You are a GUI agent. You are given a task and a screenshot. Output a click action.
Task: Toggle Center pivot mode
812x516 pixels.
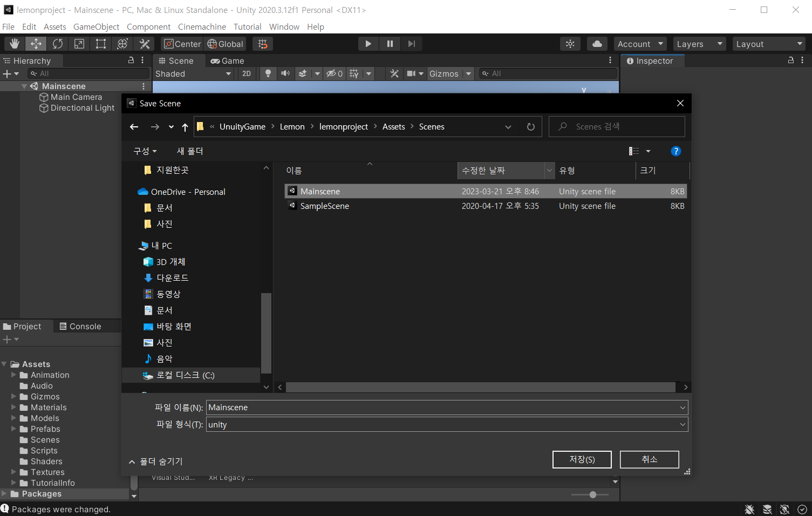[x=182, y=44]
